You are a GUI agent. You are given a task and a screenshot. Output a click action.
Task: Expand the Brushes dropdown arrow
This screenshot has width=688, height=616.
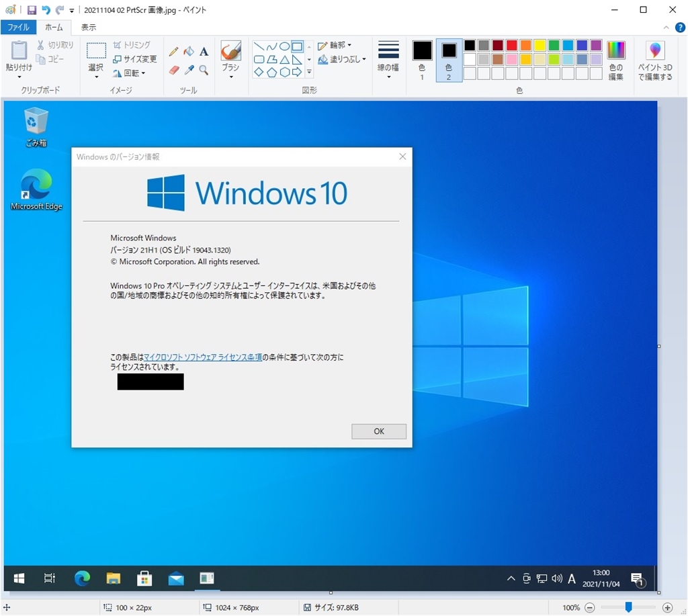[231, 77]
